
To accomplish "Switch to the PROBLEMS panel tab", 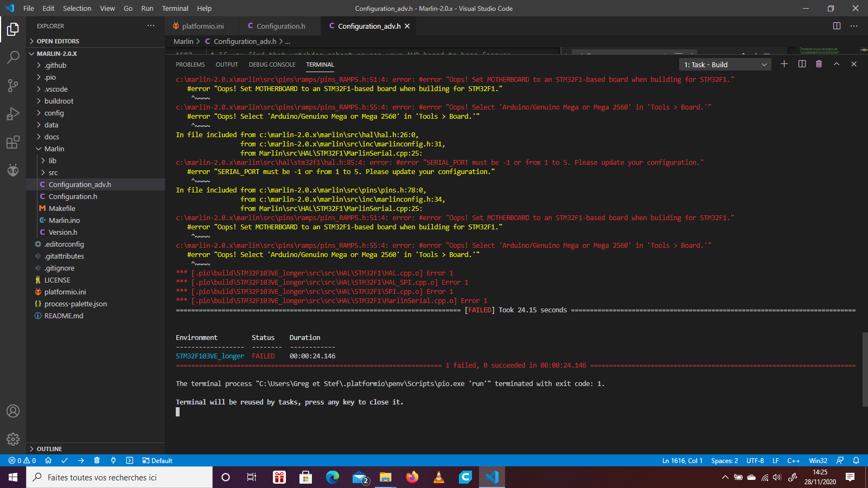I will [x=190, y=65].
